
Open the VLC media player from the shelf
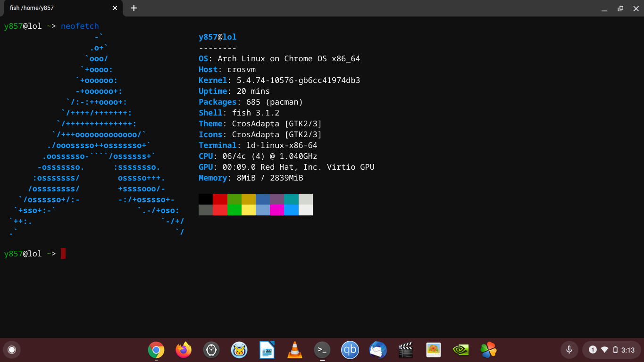pos(294,350)
